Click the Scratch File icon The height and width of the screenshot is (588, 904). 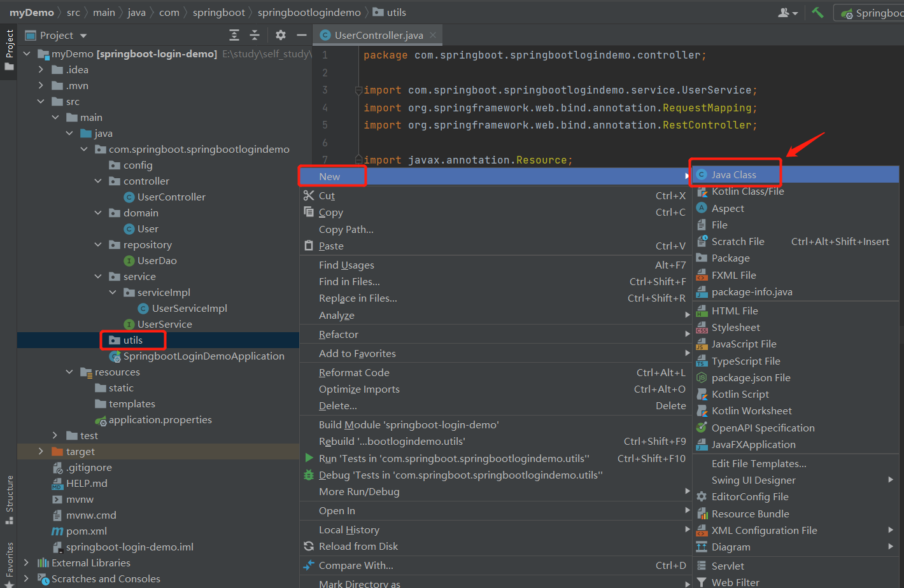click(x=702, y=241)
